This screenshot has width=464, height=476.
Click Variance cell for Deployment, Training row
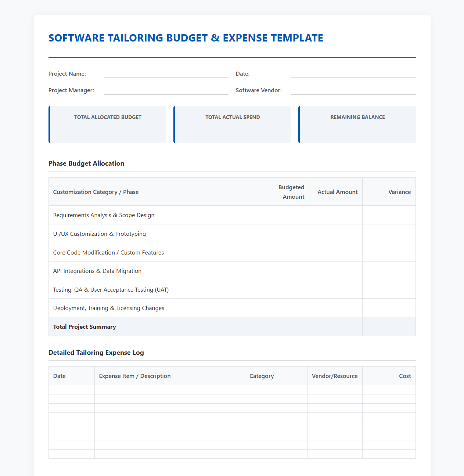pyautogui.click(x=389, y=308)
